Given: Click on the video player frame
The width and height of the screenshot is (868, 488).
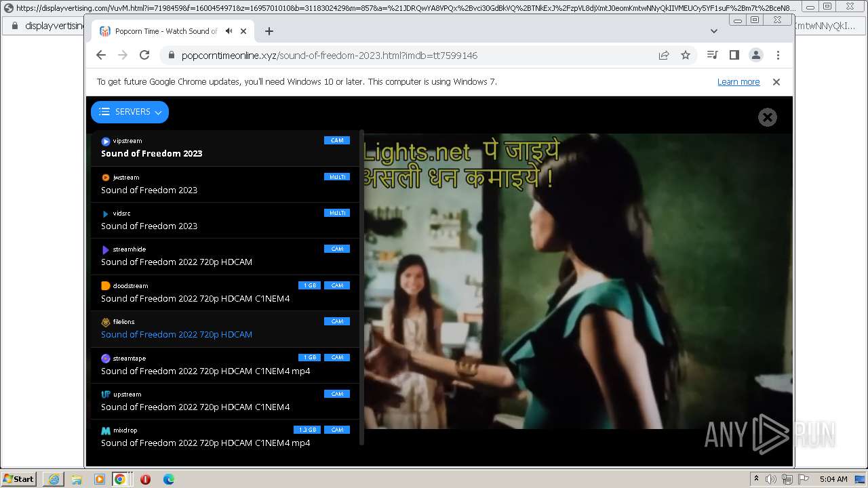Looking at the screenshot, I should tap(578, 281).
